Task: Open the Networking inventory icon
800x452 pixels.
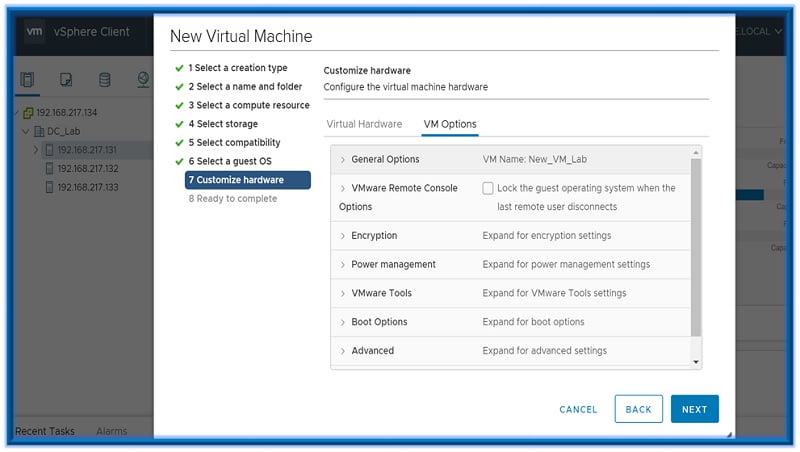Action: pyautogui.click(x=143, y=80)
